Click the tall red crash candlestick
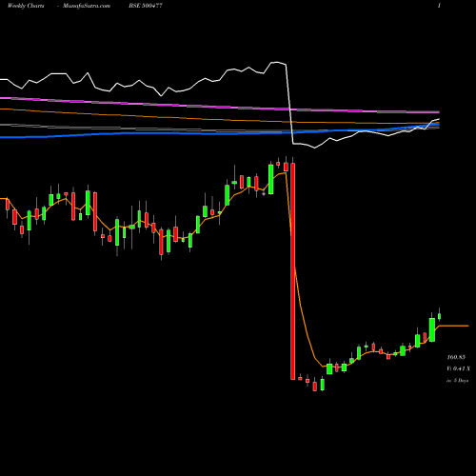The height and width of the screenshot is (476, 476). point(292,271)
